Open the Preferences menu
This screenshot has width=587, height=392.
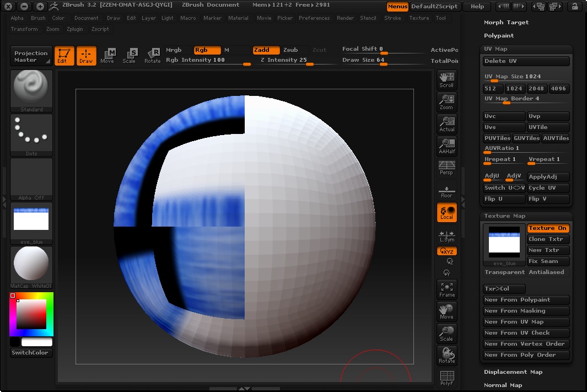[314, 18]
